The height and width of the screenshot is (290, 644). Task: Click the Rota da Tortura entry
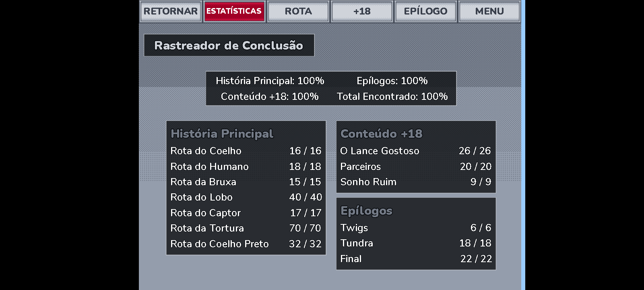click(246, 228)
